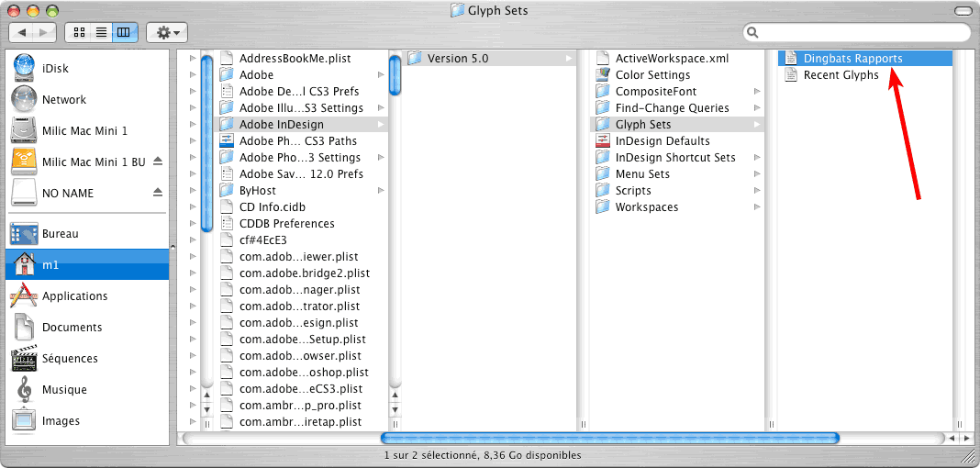The height and width of the screenshot is (468, 980).
Task: Select com.adobe.bridge2.plist
Action: [x=305, y=273]
